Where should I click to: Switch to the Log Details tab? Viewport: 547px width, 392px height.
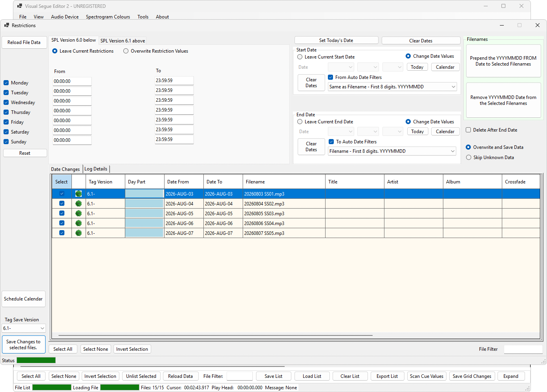(96, 169)
